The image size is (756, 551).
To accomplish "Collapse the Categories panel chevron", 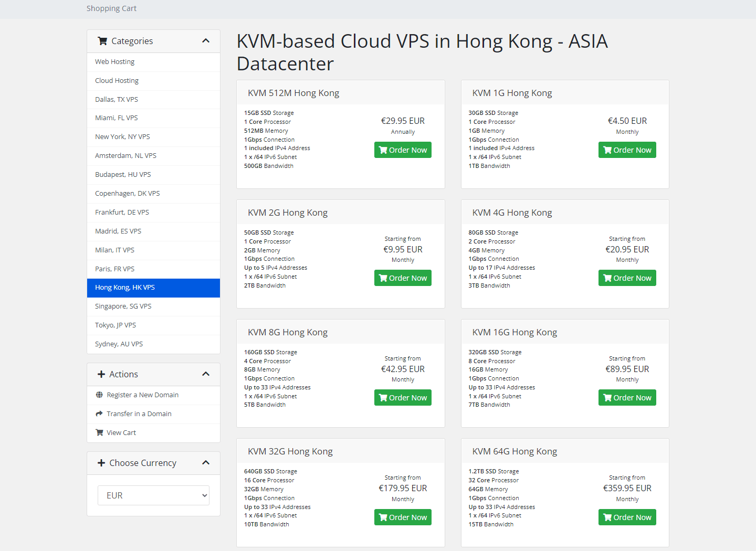I will click(x=206, y=41).
